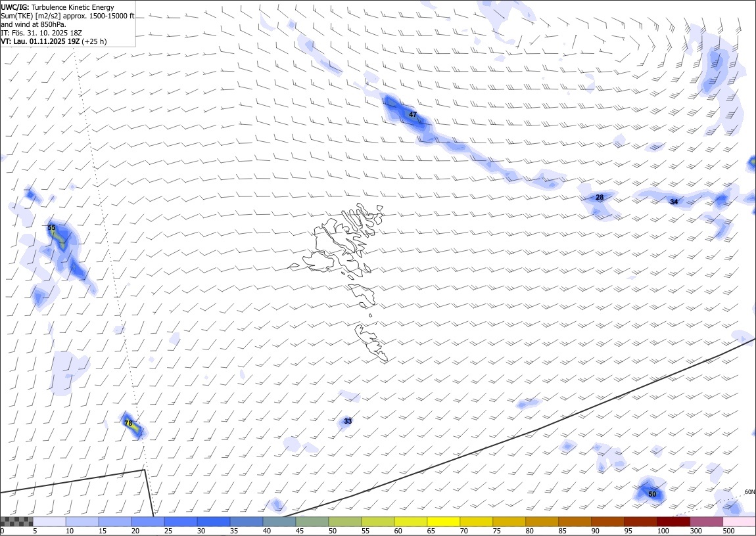
Task: Click the legend tick label '500'
Action: coord(728,531)
